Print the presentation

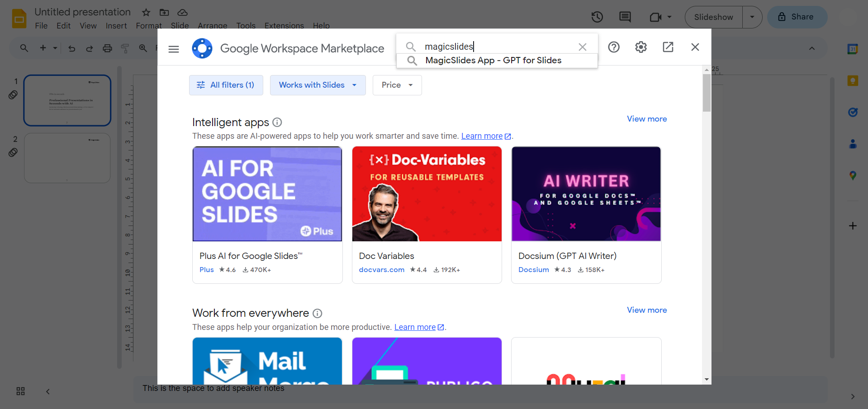107,48
